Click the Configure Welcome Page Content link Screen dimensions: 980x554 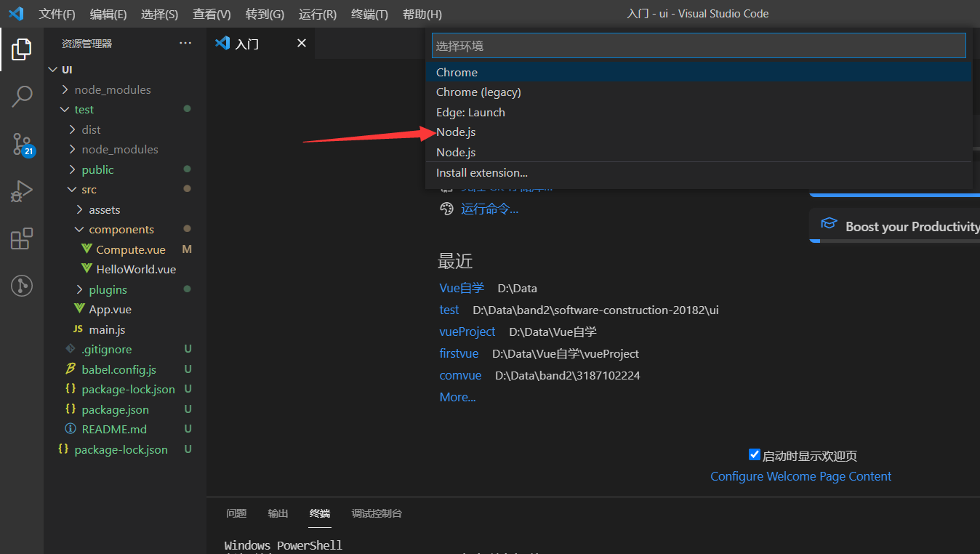pyautogui.click(x=800, y=476)
